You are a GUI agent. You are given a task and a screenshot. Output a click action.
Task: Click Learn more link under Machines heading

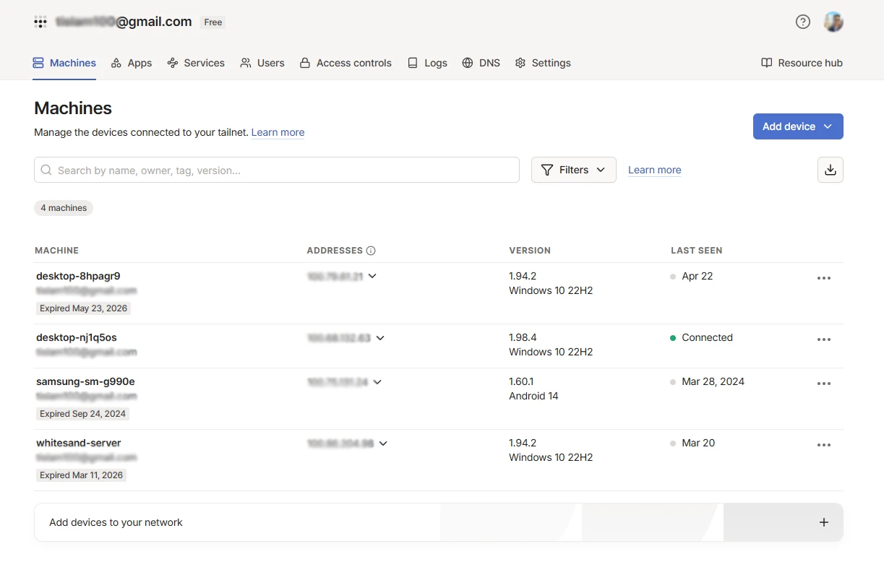click(x=278, y=132)
